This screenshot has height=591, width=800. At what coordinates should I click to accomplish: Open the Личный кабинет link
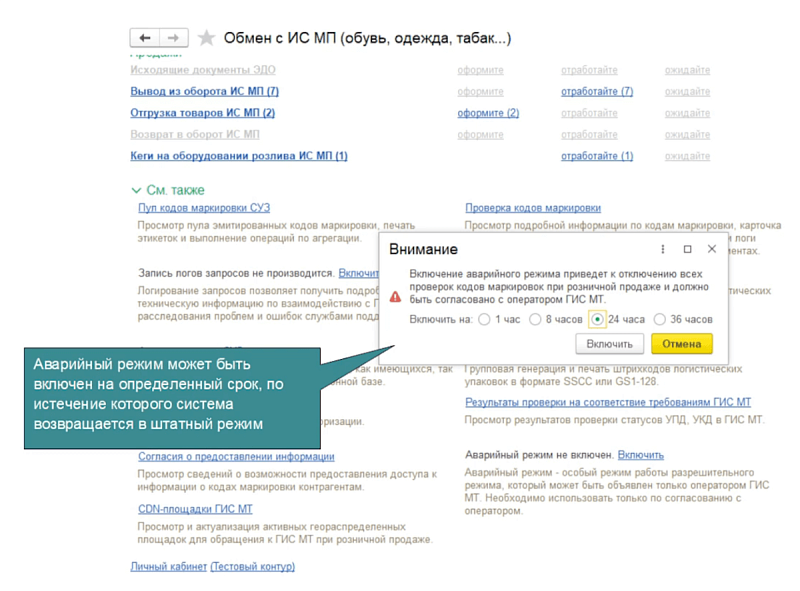click(168, 567)
